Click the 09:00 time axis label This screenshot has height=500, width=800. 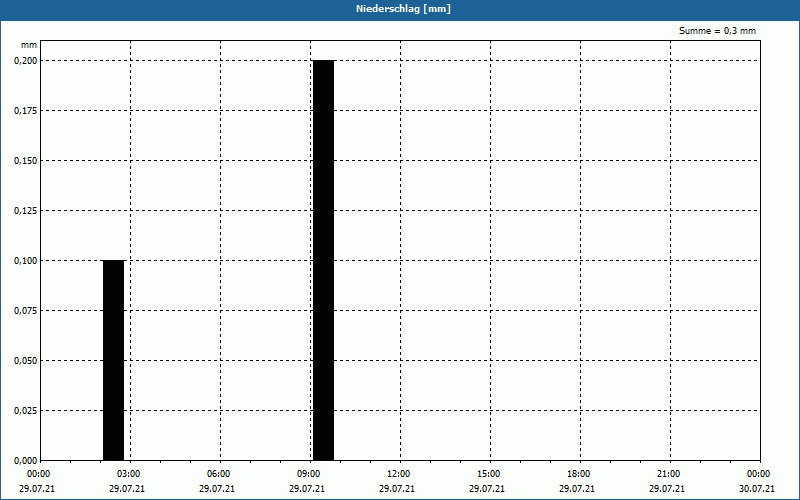pyautogui.click(x=308, y=474)
